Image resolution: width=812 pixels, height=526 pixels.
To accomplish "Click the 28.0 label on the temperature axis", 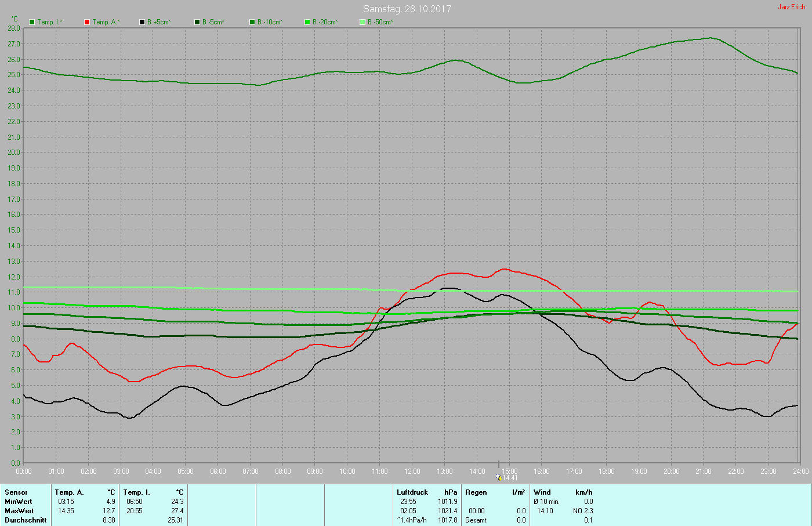I will 13,28.
